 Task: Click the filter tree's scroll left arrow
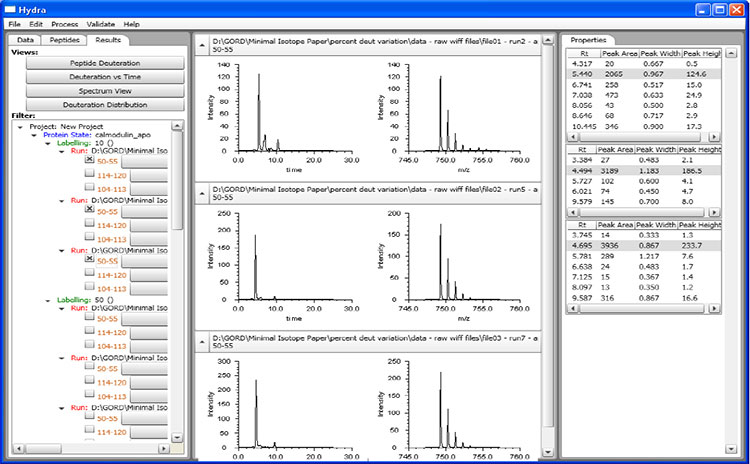tap(19, 449)
